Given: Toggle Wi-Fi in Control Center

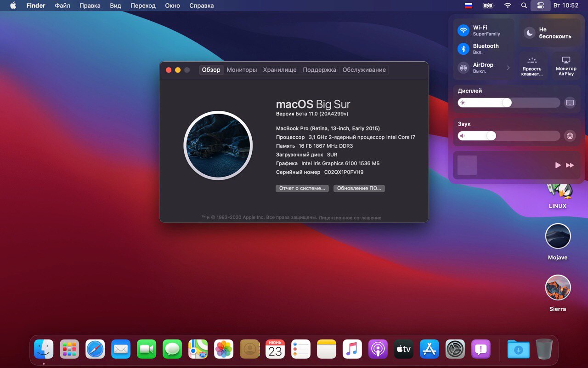Looking at the screenshot, I should [x=464, y=30].
